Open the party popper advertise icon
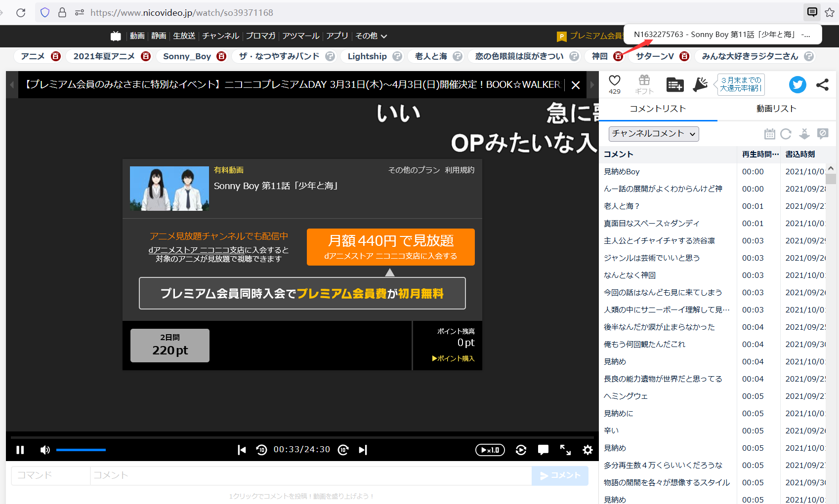Screen dimensions: 839x504 [x=700, y=84]
